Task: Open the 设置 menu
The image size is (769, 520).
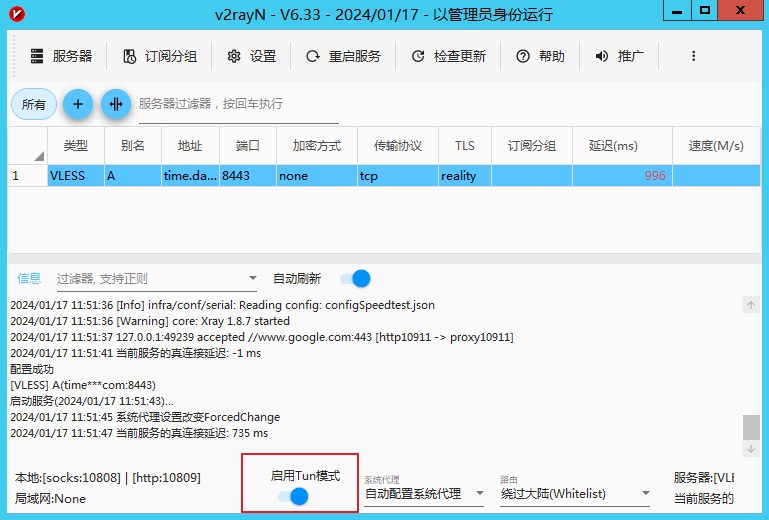Action: (252, 56)
